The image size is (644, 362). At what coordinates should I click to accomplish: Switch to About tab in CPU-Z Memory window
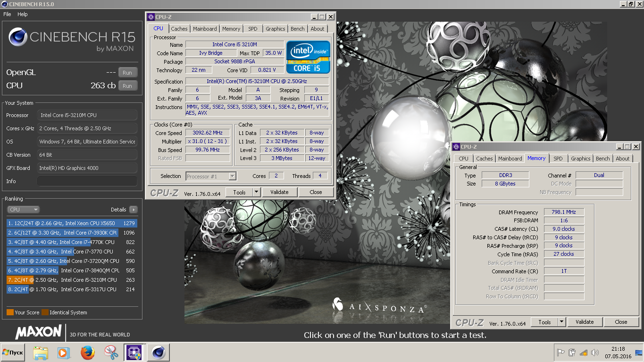[622, 159]
